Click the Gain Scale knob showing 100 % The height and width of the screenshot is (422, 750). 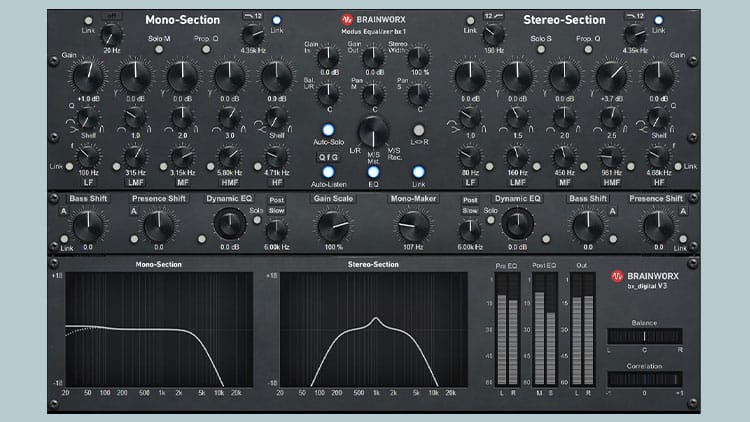pyautogui.click(x=333, y=226)
